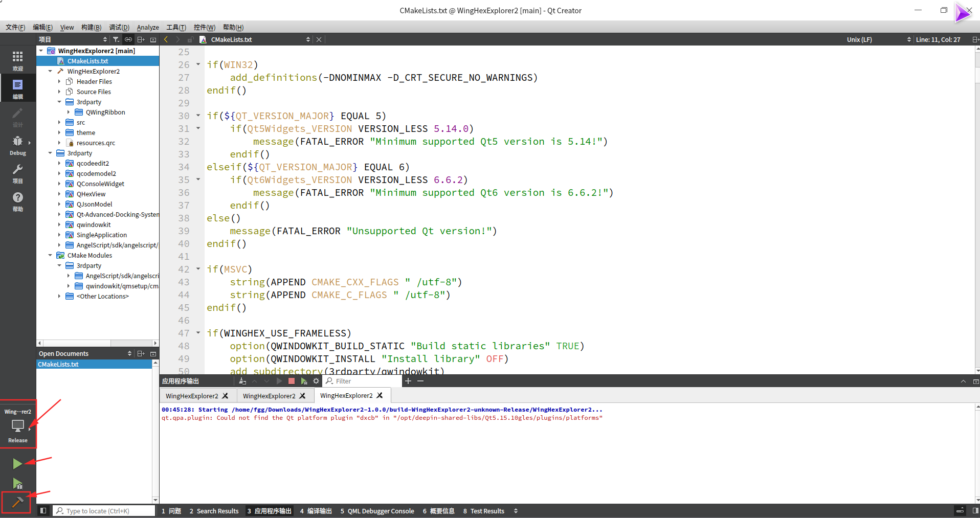Open application output settings gear
980x518 pixels.
pos(316,381)
